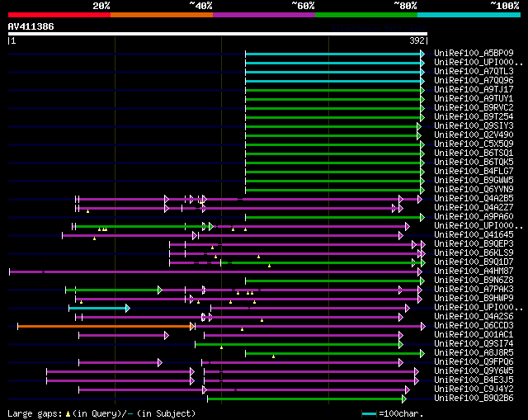
Task: Open the UniRef100_A7QTL3 hit label
Action: 474,71
